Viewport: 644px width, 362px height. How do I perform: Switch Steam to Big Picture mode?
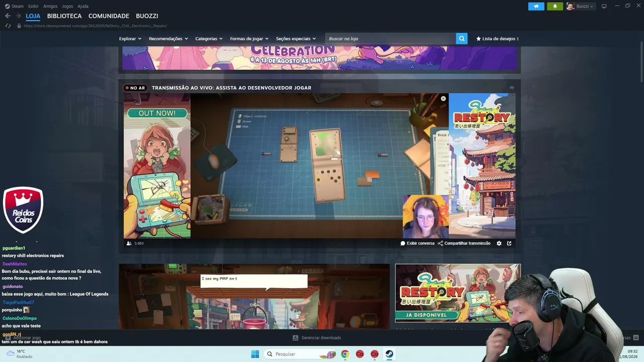tap(604, 6)
